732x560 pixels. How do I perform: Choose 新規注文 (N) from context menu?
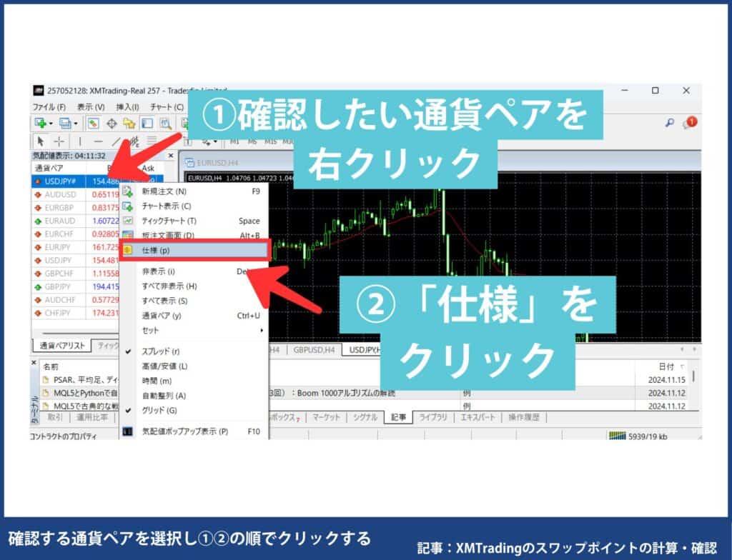point(194,191)
